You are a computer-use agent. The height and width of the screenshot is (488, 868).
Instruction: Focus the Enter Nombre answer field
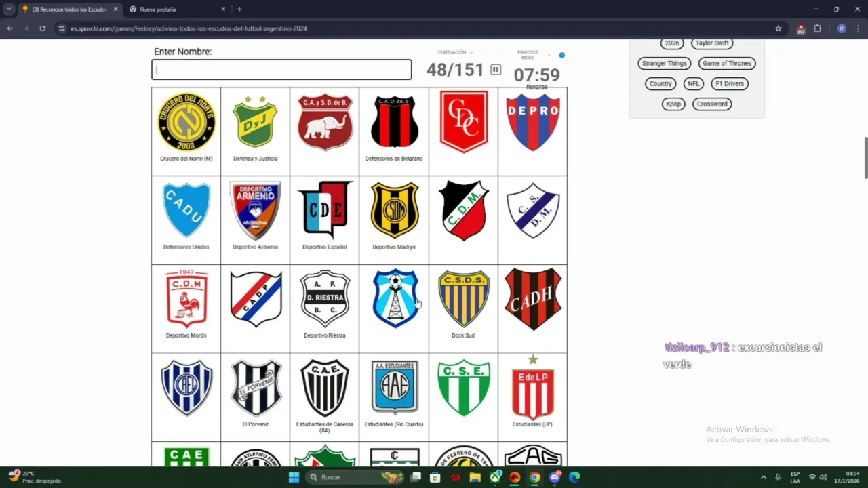point(281,70)
